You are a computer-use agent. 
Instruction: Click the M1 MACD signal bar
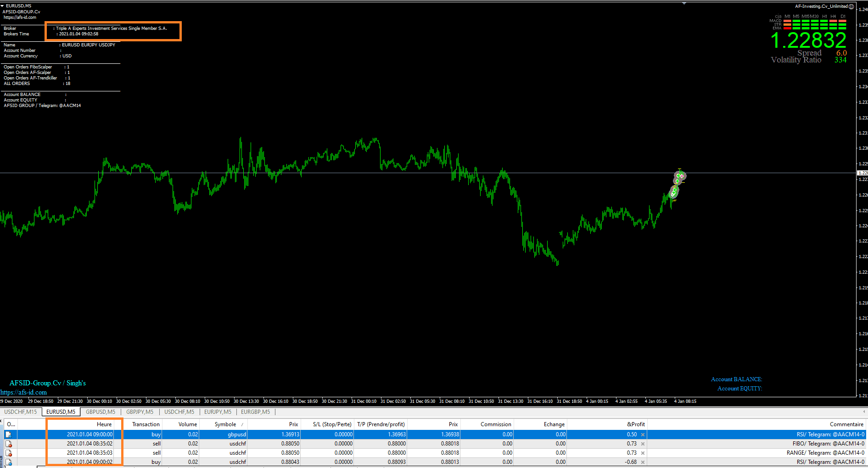787,21
